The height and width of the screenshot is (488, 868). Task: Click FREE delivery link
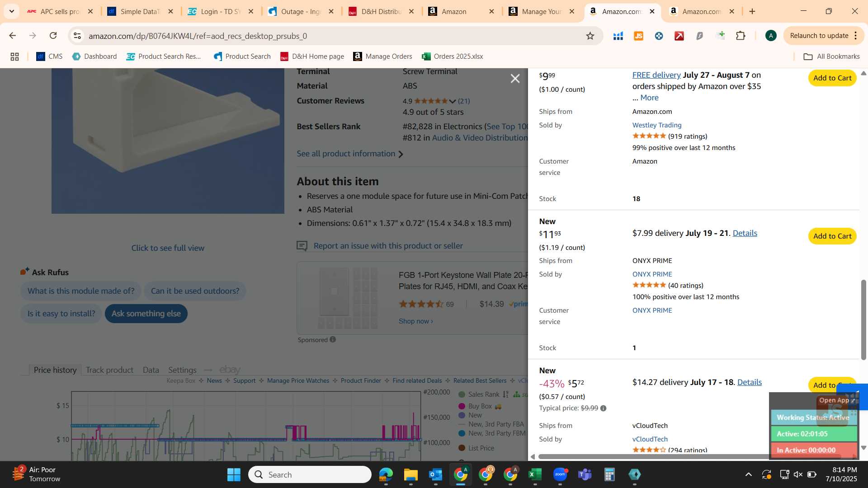pyautogui.click(x=656, y=75)
